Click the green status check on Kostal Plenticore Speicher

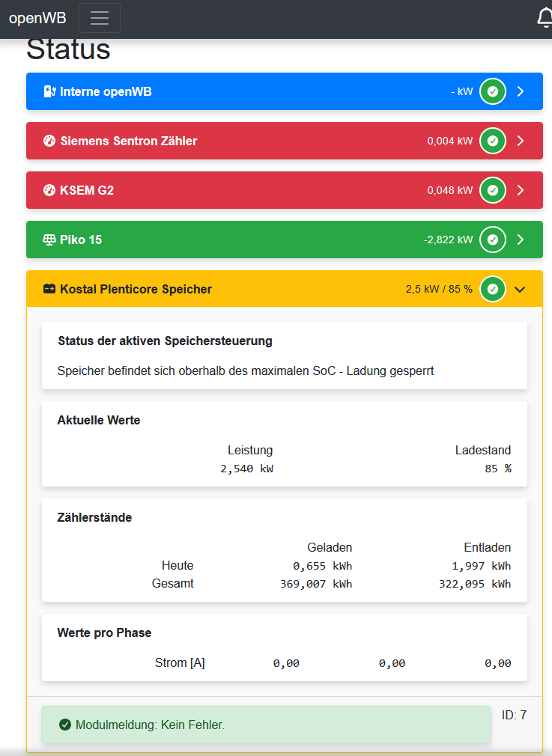coord(492,289)
